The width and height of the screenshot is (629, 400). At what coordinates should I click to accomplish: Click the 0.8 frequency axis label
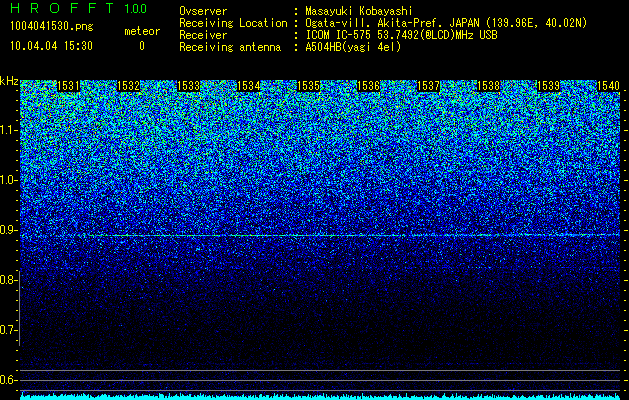[x=8, y=280]
